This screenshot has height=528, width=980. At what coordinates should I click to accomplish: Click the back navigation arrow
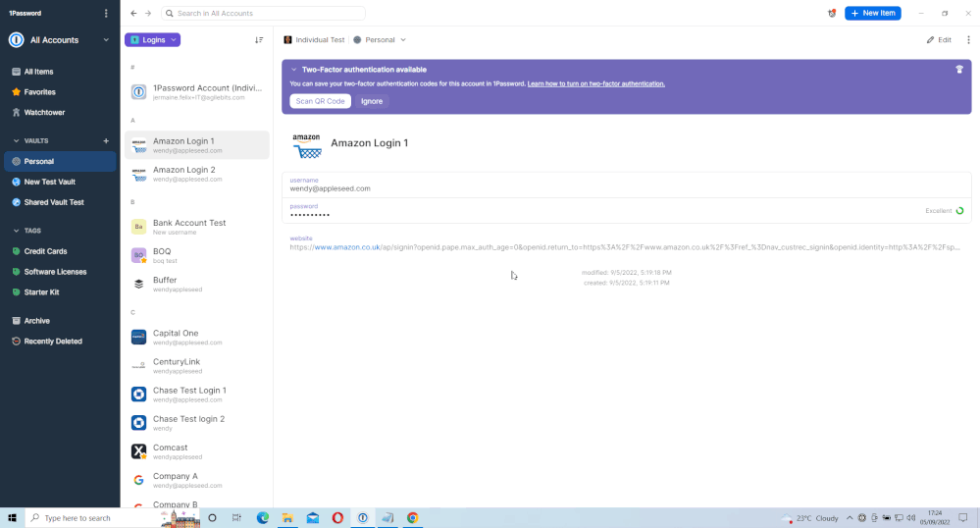tap(133, 14)
